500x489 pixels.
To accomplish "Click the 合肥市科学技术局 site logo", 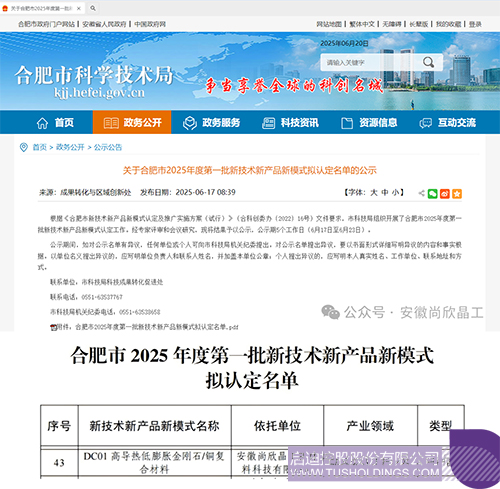I will [x=94, y=75].
